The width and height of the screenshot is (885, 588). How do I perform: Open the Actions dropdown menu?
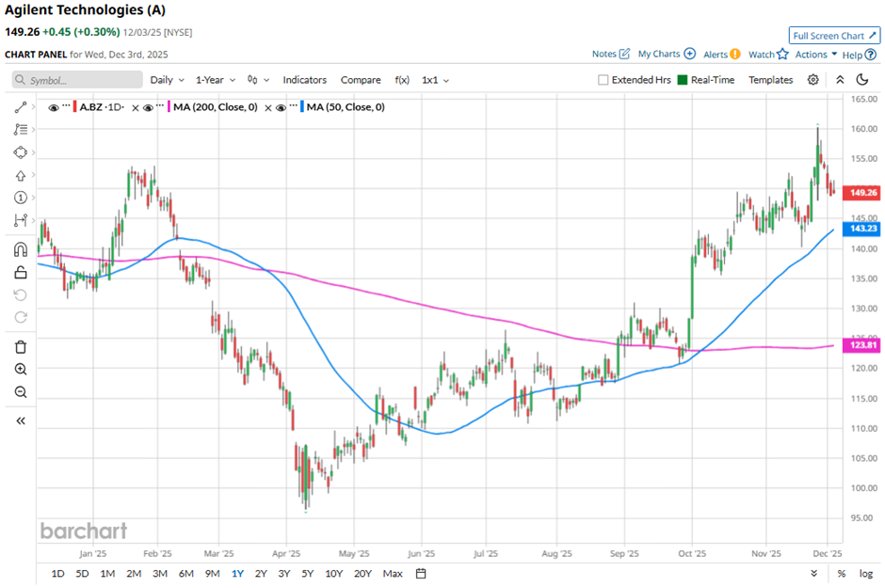coord(815,55)
